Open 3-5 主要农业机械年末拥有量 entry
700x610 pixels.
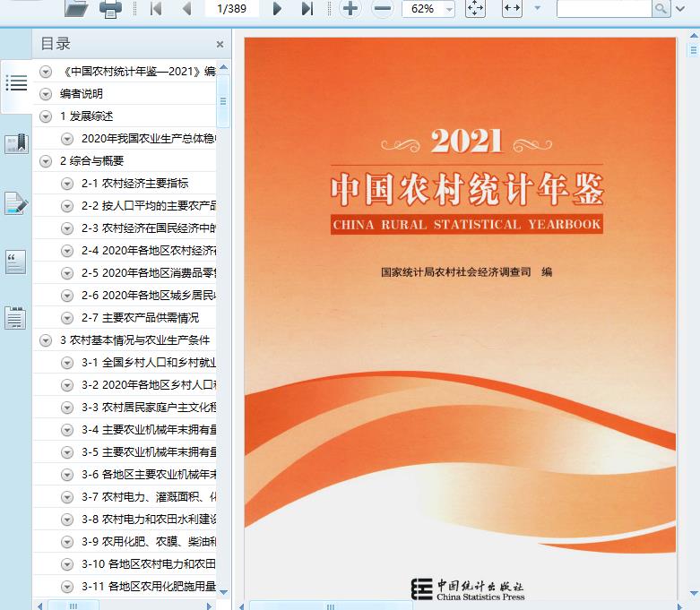point(149,452)
